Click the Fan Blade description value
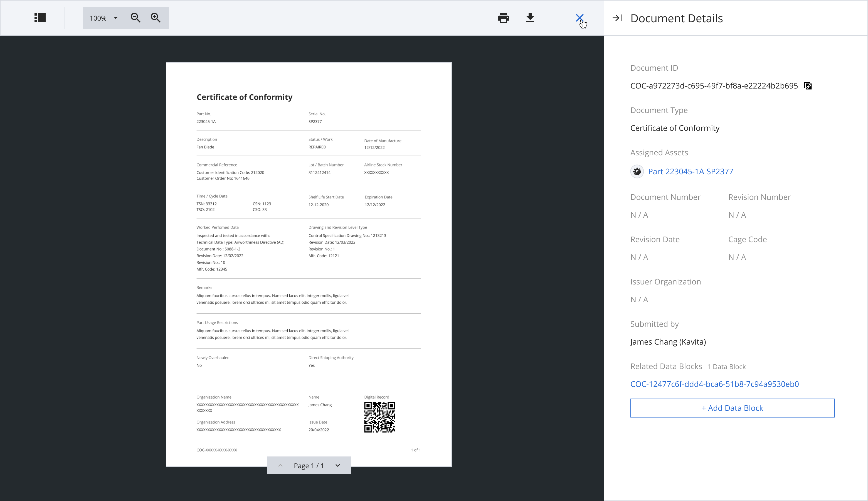The width and height of the screenshot is (868, 501). pyautogui.click(x=205, y=147)
